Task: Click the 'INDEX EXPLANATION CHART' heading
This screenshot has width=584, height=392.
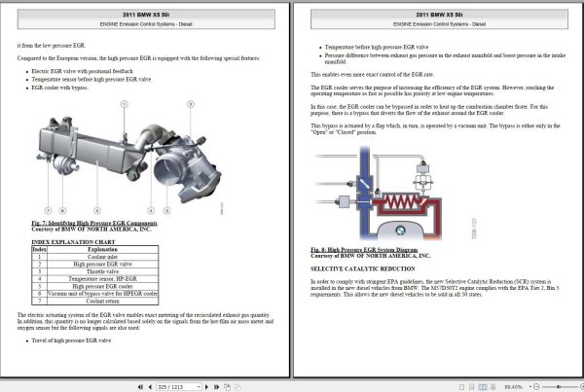Action: 73,242
